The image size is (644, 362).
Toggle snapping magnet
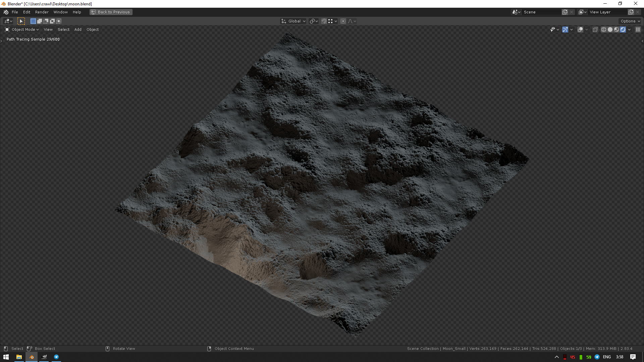324,21
